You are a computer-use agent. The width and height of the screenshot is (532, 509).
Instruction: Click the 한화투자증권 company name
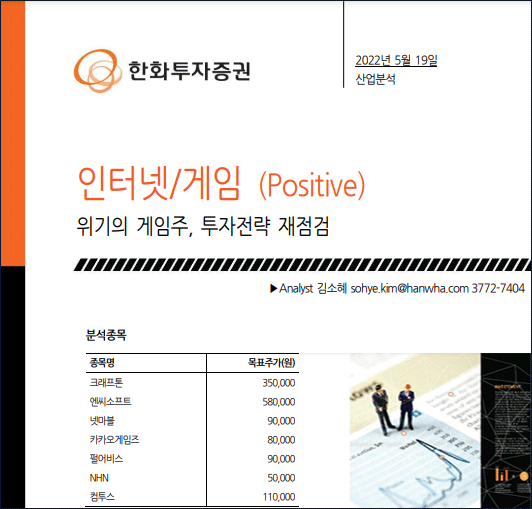click(x=189, y=71)
